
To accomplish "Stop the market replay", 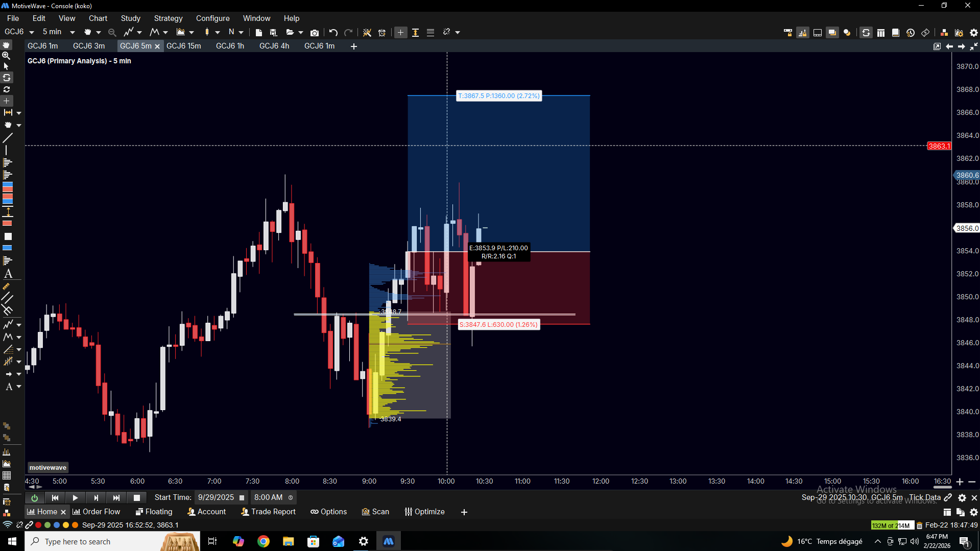I will coord(136,497).
